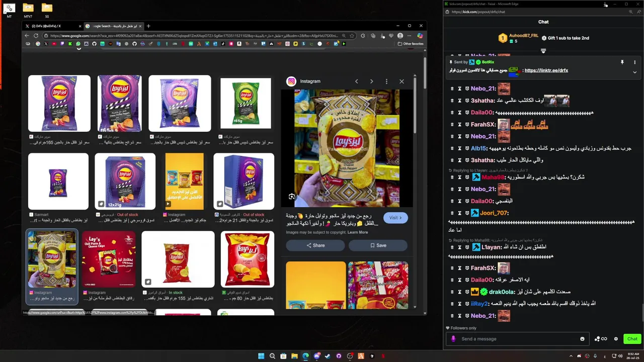
Task: Close the DrFx X browser tab
Action: pyautogui.click(x=79, y=26)
